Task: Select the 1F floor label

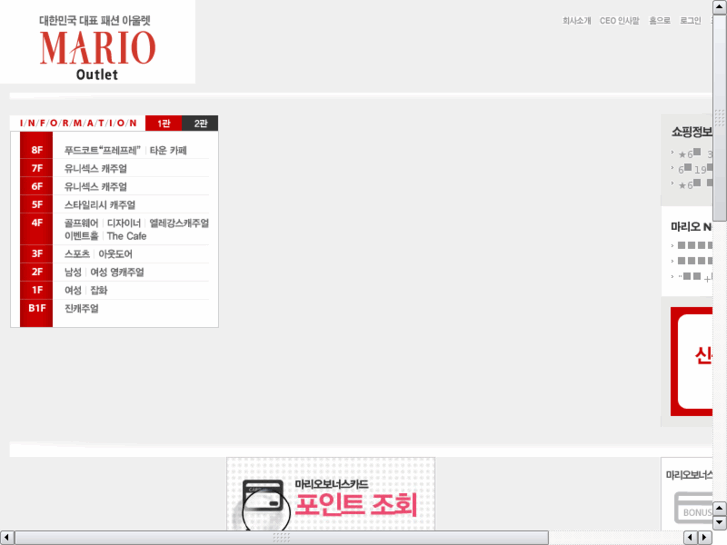Action: pyautogui.click(x=37, y=290)
